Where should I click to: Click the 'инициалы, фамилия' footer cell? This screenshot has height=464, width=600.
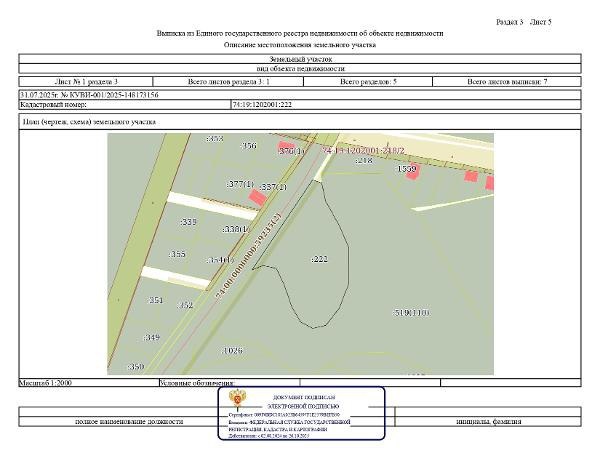point(489,422)
